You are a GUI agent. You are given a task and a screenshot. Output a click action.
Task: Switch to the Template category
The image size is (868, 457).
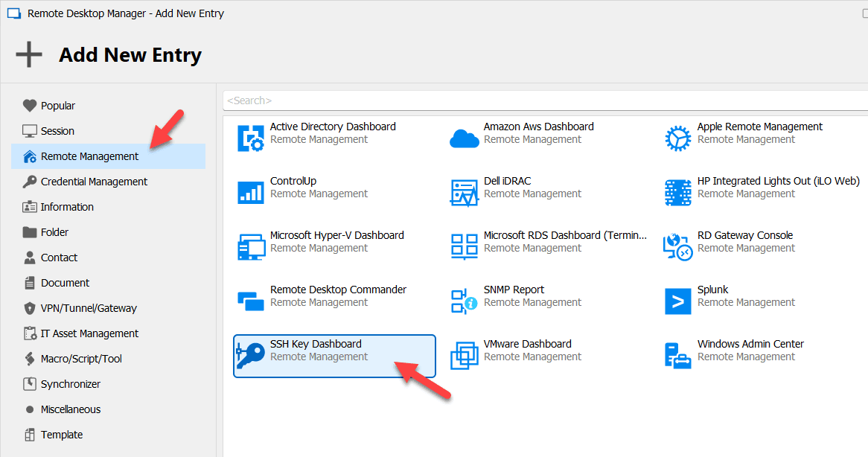point(62,435)
